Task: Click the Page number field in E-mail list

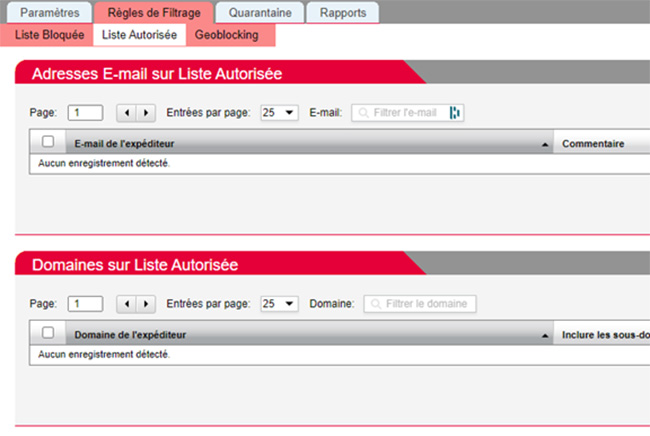Action: [x=85, y=113]
